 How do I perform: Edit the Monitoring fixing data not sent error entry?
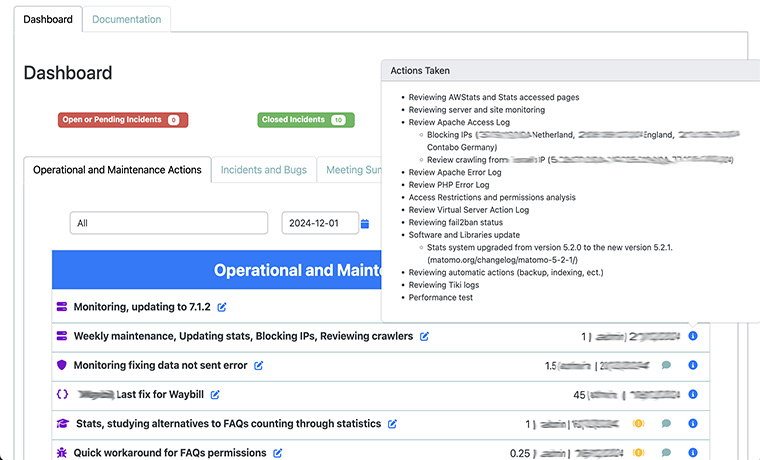point(259,366)
